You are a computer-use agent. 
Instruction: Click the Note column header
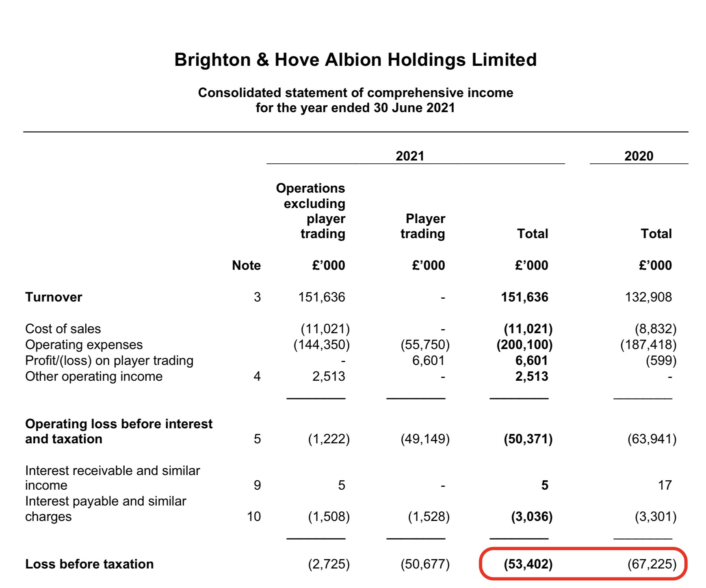pyautogui.click(x=246, y=265)
